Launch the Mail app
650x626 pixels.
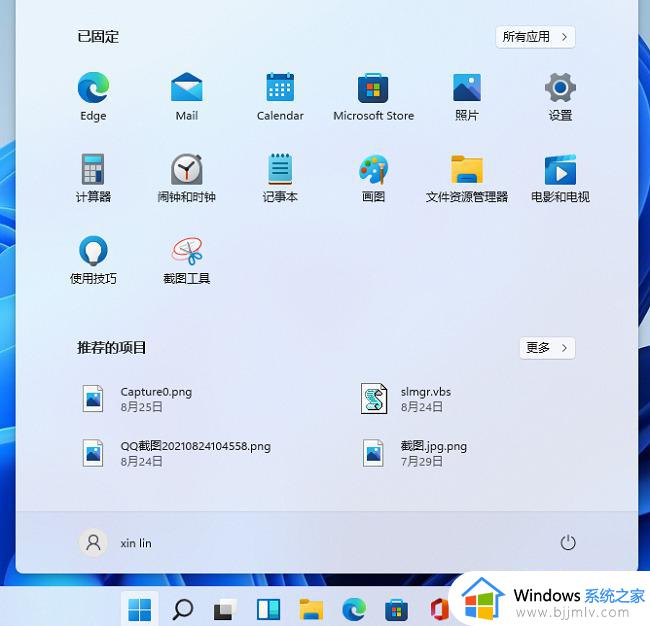tap(187, 97)
